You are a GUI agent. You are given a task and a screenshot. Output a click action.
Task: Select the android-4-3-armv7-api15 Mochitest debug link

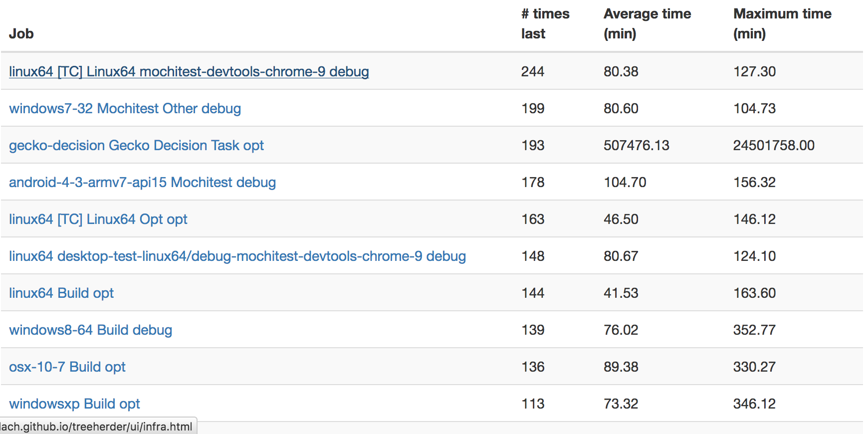click(x=142, y=183)
